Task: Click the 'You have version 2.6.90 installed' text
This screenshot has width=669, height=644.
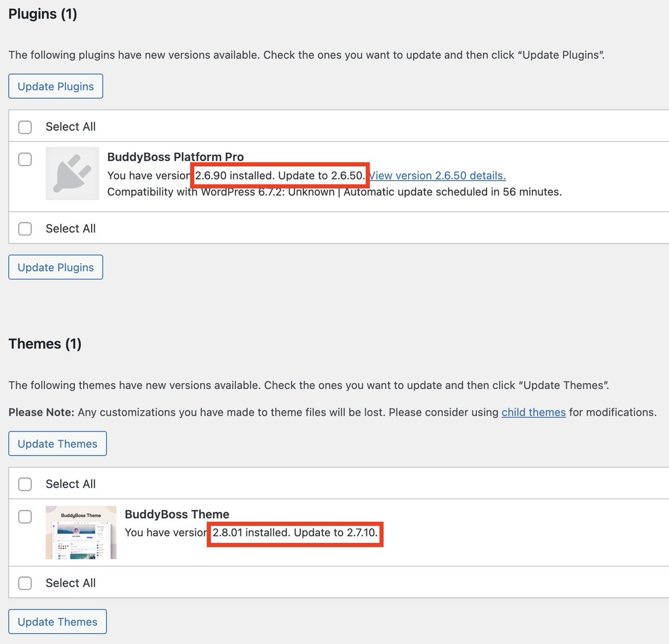Action: click(x=191, y=176)
